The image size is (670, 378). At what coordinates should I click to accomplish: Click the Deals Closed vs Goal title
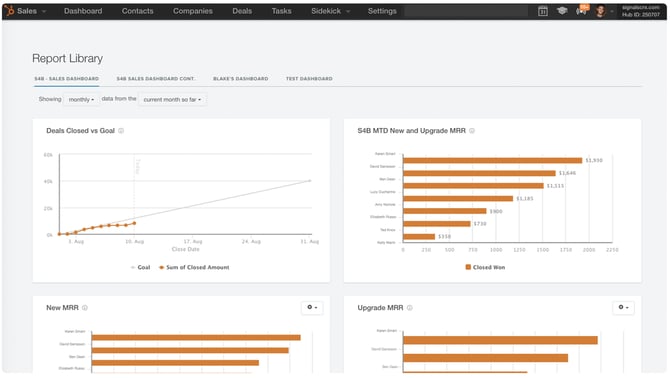[80, 131]
